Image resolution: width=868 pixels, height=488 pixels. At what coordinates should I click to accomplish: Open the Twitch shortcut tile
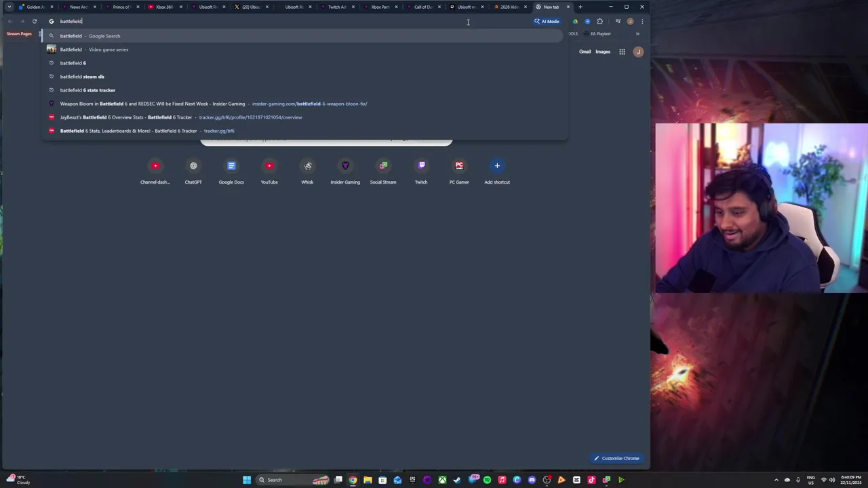(421, 171)
